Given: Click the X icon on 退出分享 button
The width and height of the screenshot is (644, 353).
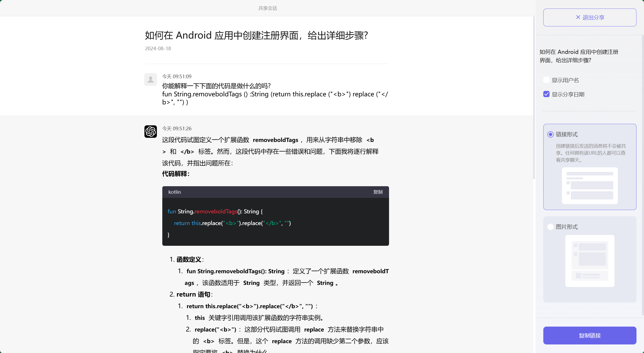Looking at the screenshot, I should [x=578, y=17].
